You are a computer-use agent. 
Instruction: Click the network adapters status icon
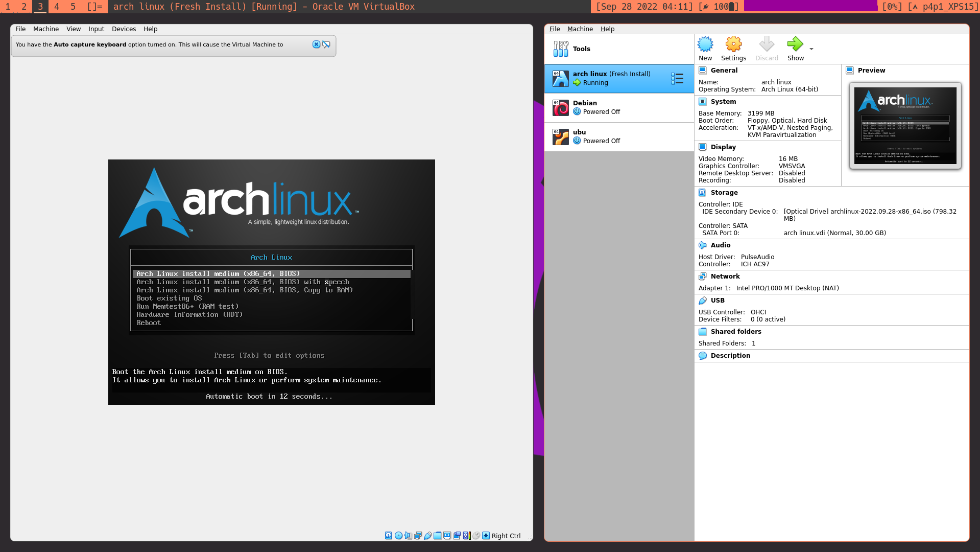(x=418, y=536)
